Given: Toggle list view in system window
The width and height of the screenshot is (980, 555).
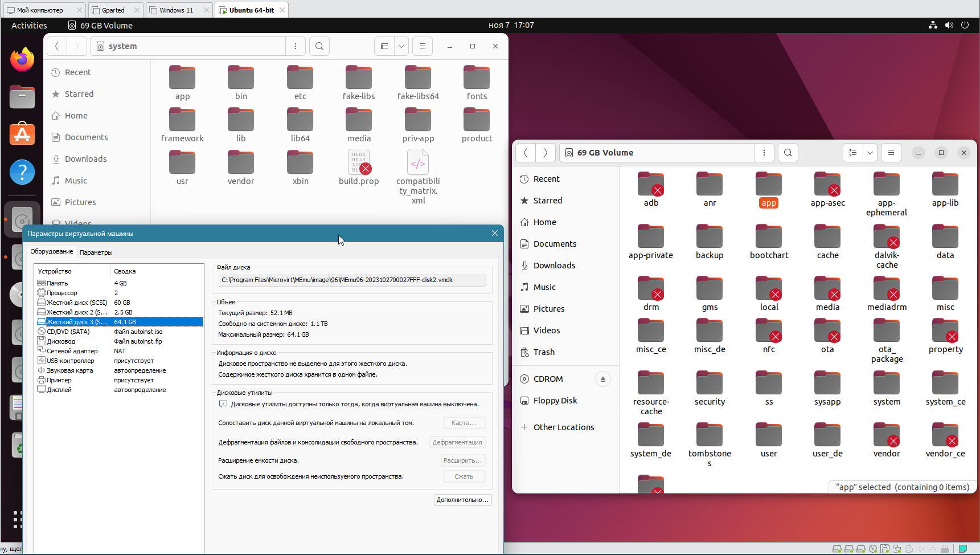Looking at the screenshot, I should coord(384,46).
